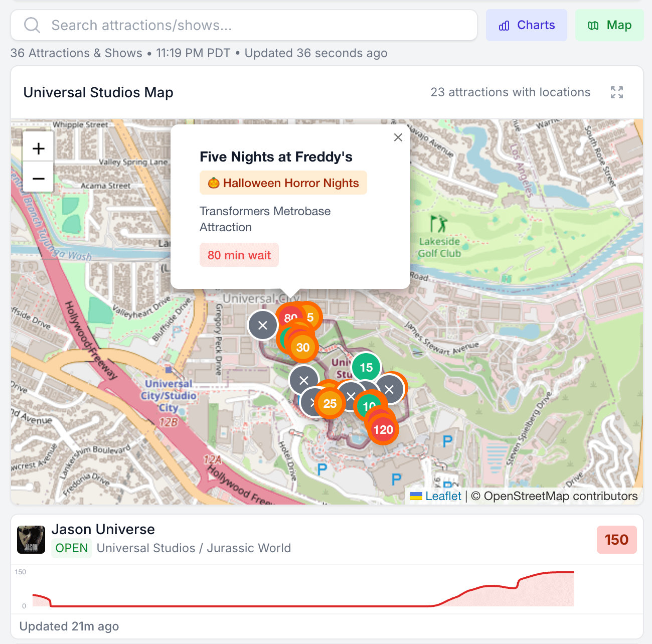This screenshot has height=644, width=652.
Task: Click the Universal City/Studio City station label
Action: 169,396
